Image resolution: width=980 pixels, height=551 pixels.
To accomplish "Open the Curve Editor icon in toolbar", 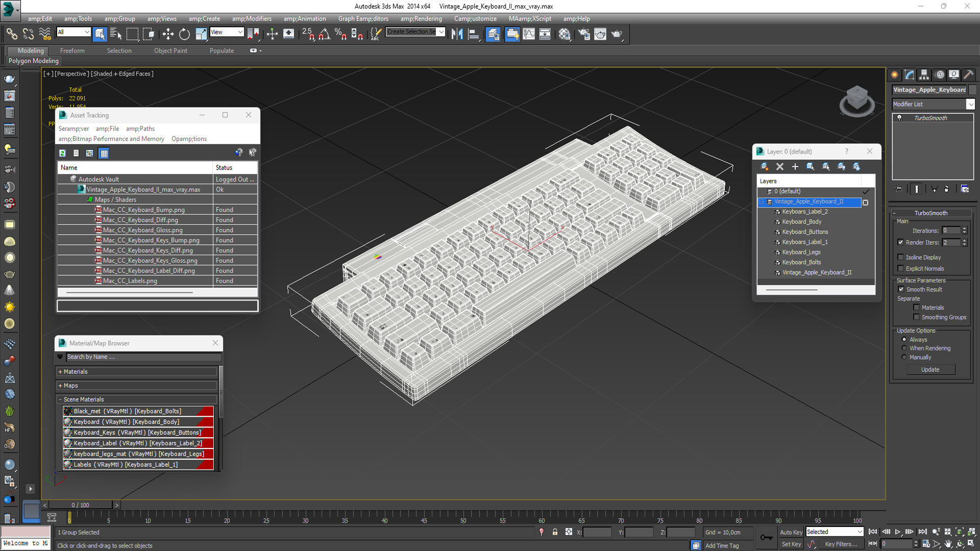I will (529, 34).
